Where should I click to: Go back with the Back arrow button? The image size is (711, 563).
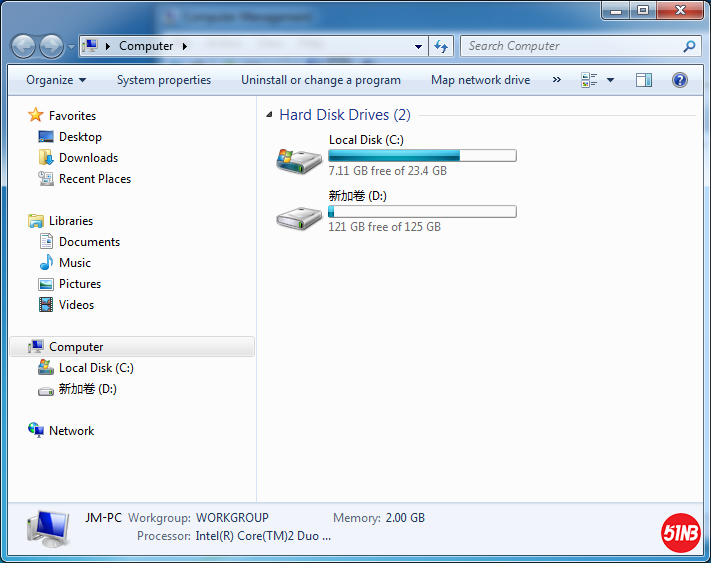(x=23, y=46)
